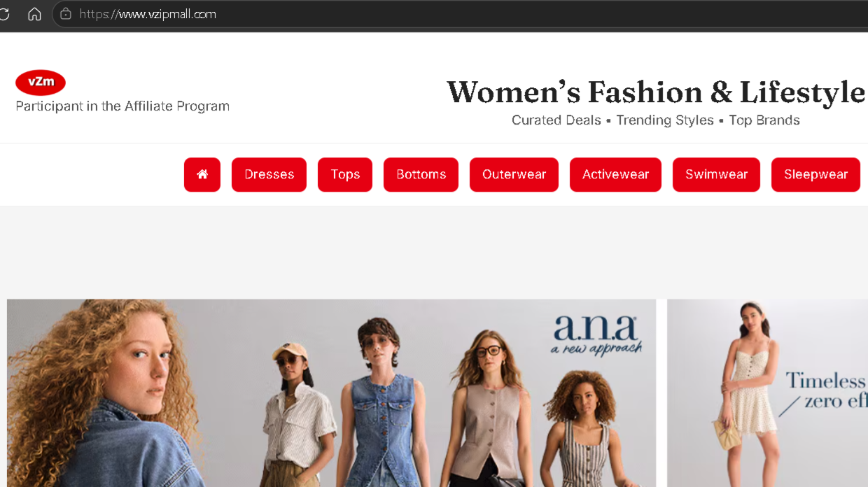868x487 pixels.
Task: Click the red vZm logo
Action: tap(41, 83)
